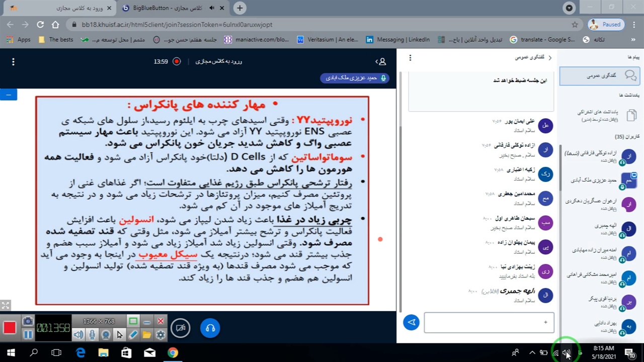The image size is (644, 362).
Task: Click the chat message input field
Action: click(x=489, y=322)
